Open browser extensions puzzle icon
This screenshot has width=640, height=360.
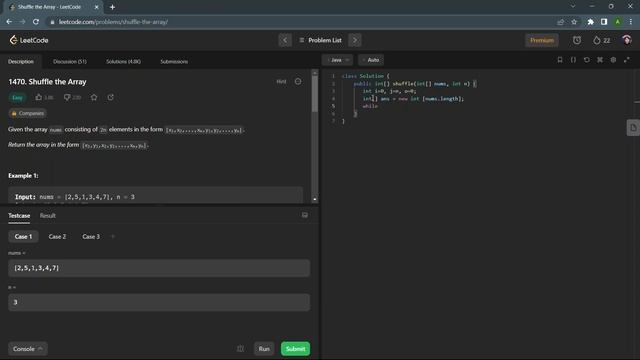590,22
